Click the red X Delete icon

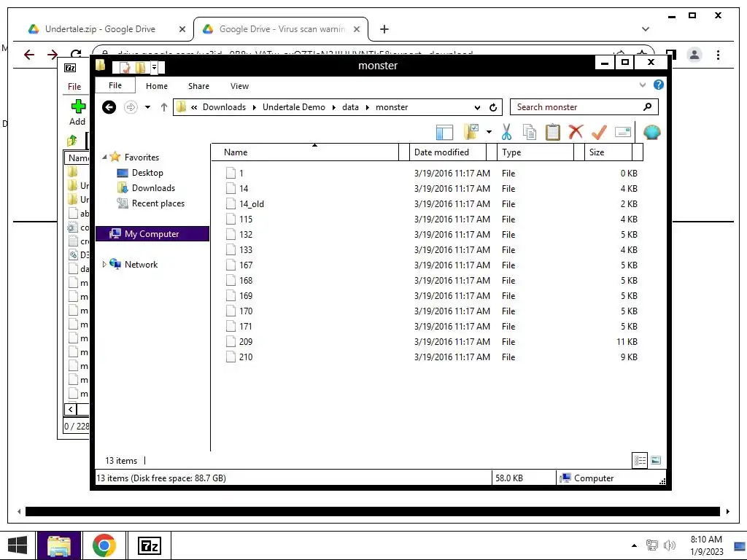pos(576,131)
